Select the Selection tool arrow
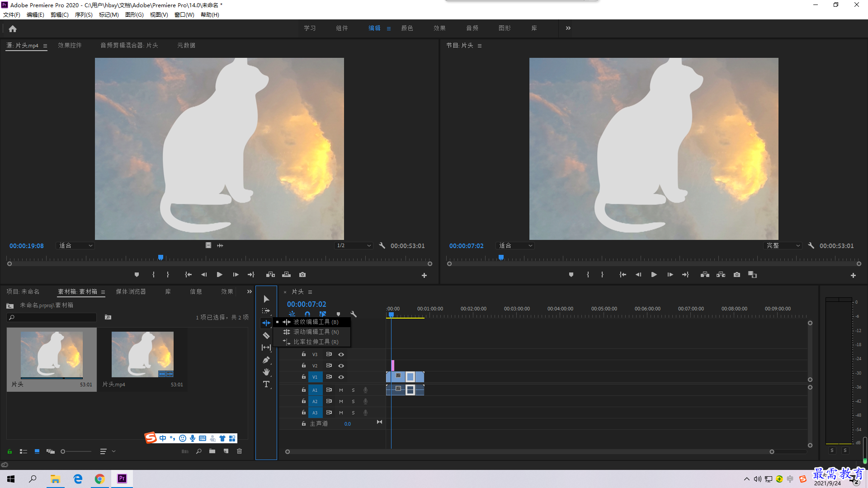Viewport: 868px width, 488px height. 266,299
